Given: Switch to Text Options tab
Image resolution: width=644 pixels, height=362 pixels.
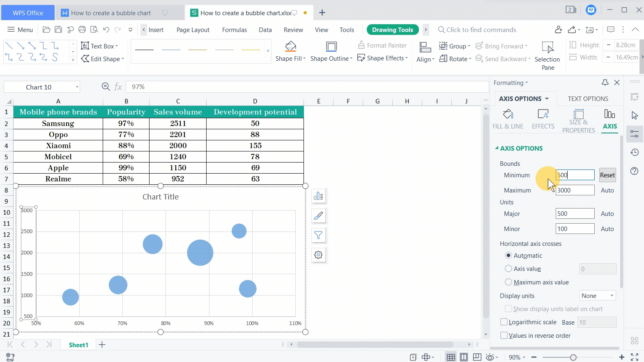Looking at the screenshot, I should coord(588,99).
